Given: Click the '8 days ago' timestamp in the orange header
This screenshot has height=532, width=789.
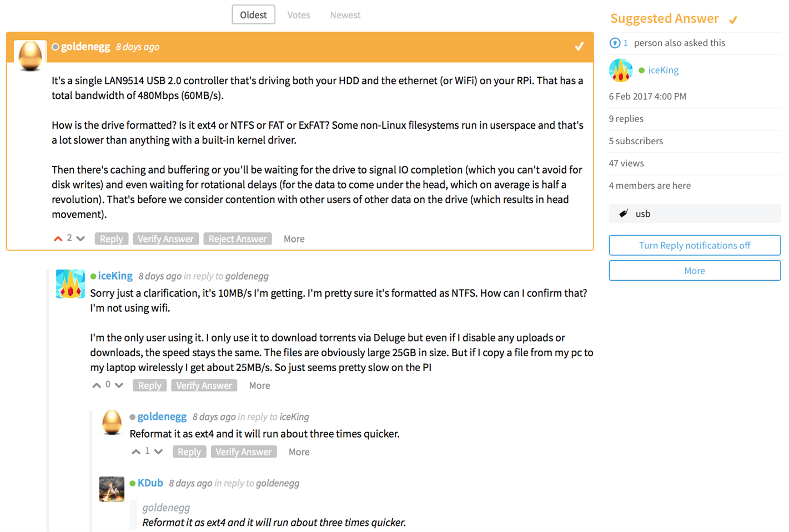Looking at the screenshot, I should 138,47.
